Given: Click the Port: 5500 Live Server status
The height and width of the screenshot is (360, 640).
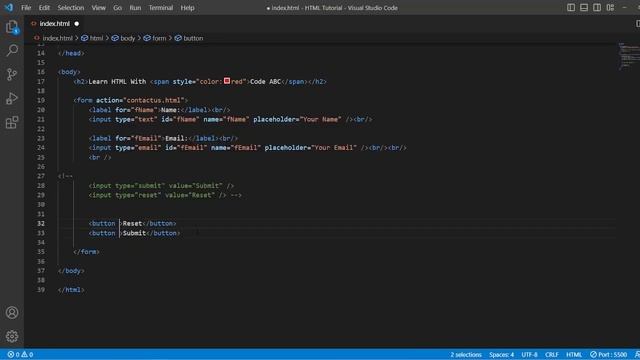Looking at the screenshot, I should [x=608, y=355].
